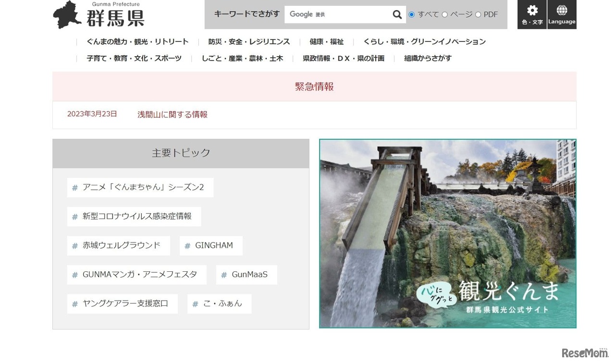615x364 pixels.
Task: Click the Gunma Prefecture logo
Action: 99,15
